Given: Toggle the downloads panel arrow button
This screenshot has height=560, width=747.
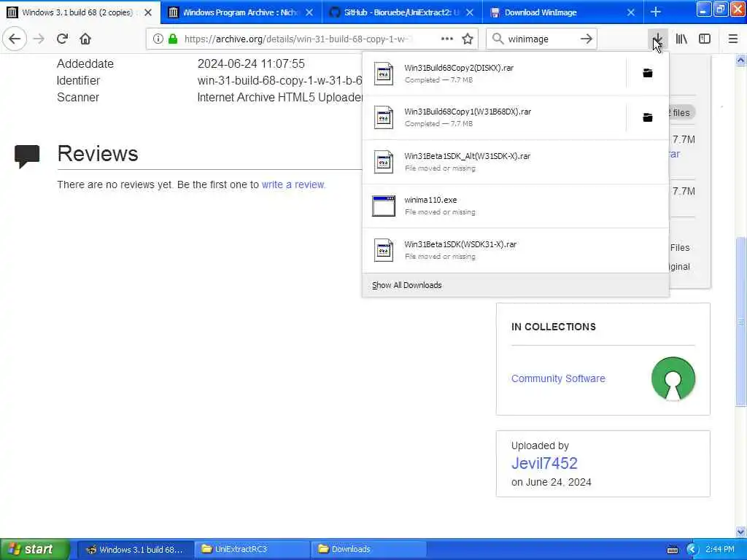Looking at the screenshot, I should [x=657, y=39].
